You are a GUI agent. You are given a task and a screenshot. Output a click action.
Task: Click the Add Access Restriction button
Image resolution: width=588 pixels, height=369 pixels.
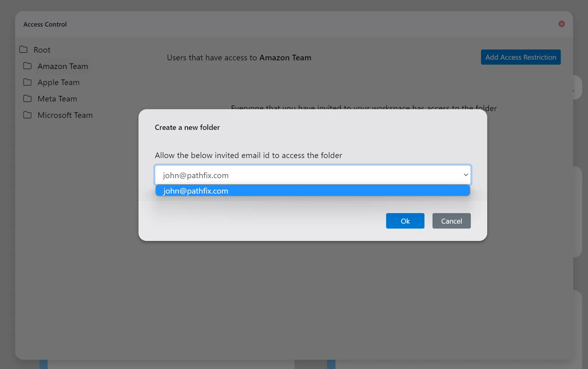521,57
